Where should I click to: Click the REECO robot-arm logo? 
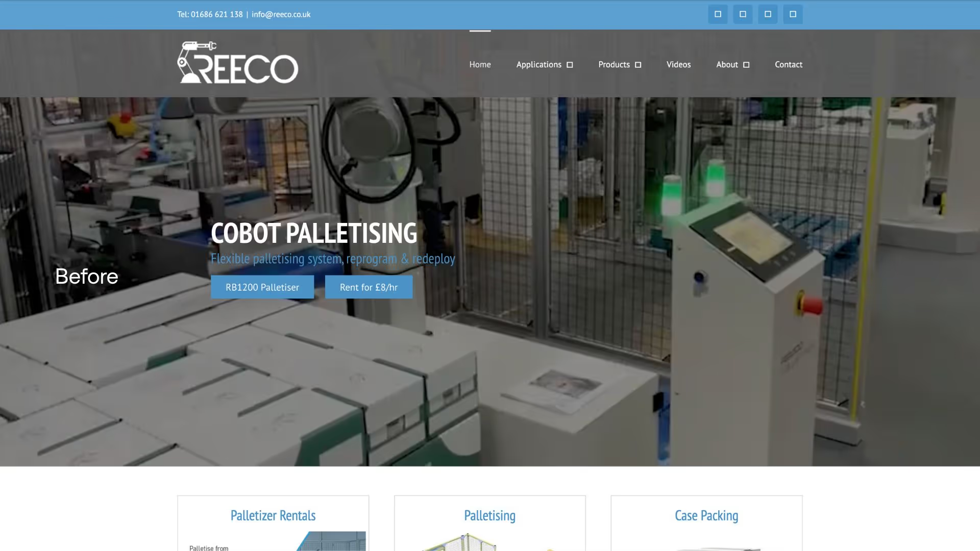point(238,62)
